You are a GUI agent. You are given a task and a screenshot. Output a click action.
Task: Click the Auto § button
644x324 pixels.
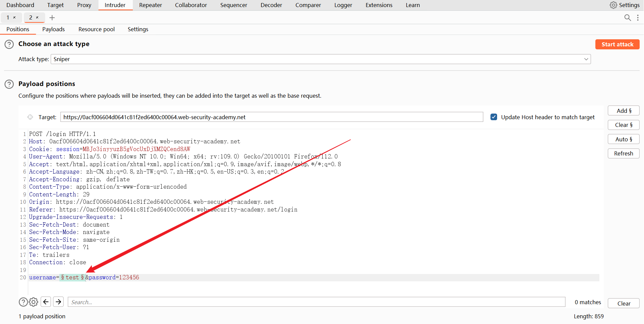pyautogui.click(x=623, y=139)
